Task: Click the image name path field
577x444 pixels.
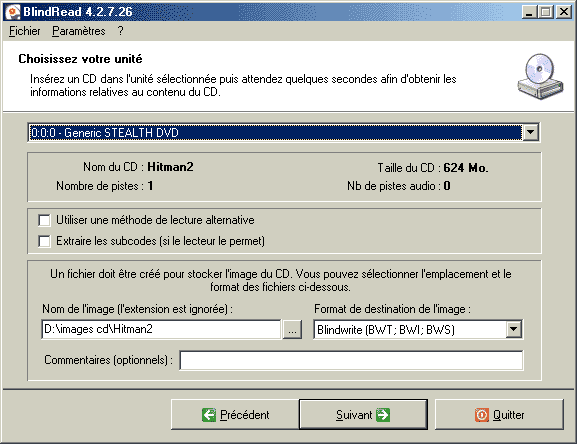Action: tap(161, 329)
